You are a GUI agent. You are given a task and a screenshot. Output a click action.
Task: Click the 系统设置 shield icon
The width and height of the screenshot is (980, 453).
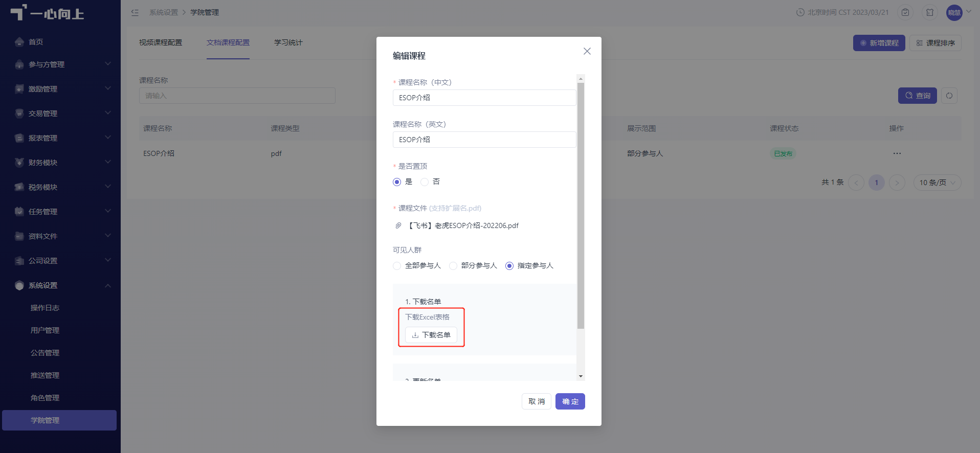[19, 285]
